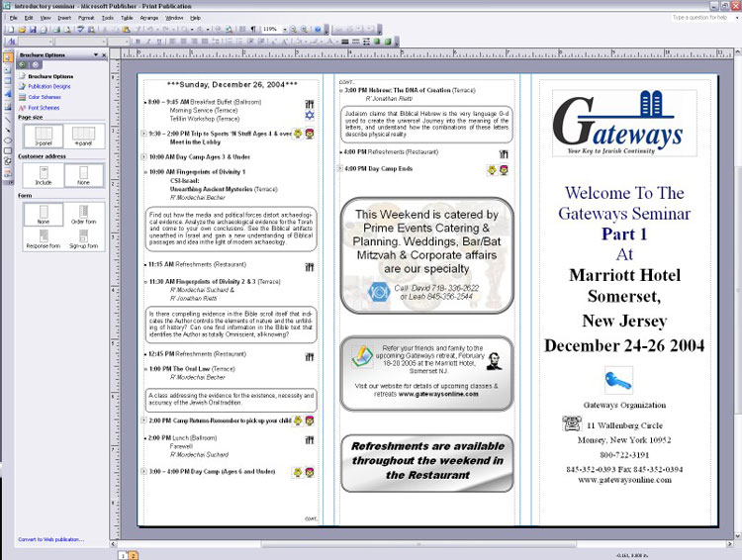Select the Arrow drawing tool

pos(8,130)
